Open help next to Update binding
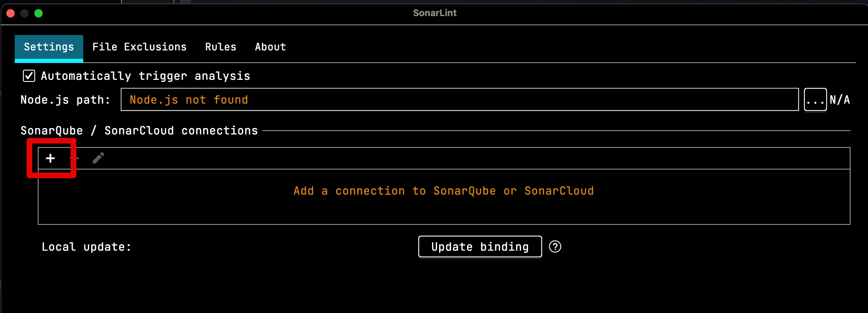The image size is (868, 313). click(x=555, y=246)
